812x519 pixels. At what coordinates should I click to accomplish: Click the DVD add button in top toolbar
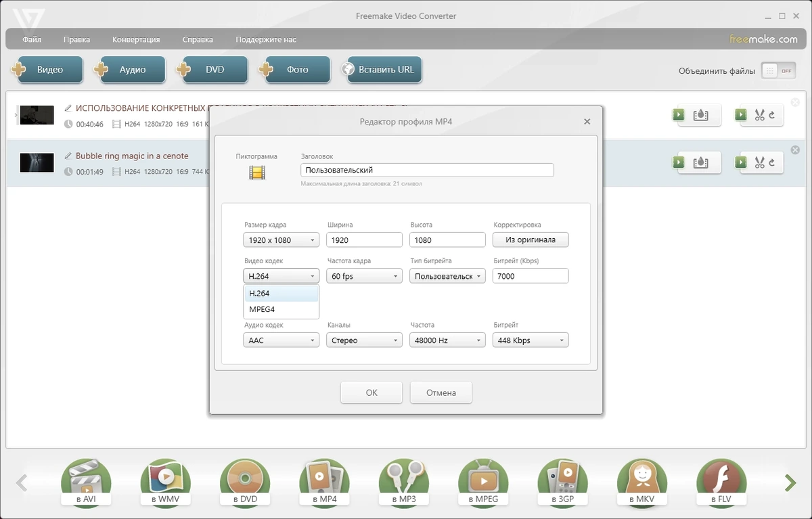coord(212,70)
